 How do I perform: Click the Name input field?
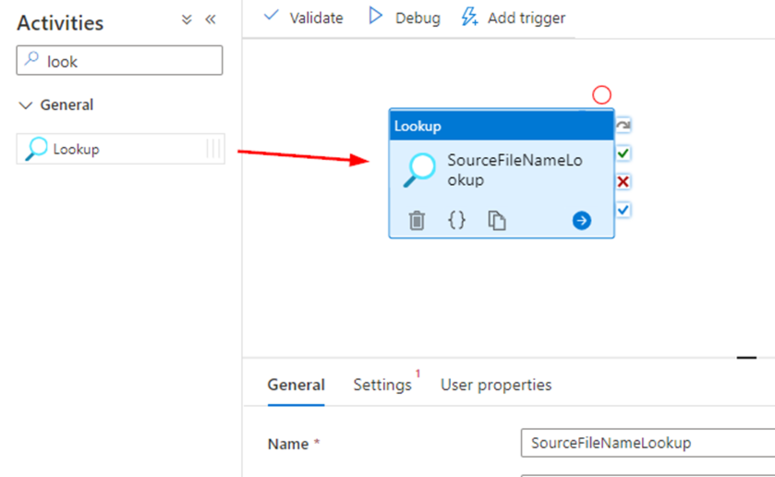pyautogui.click(x=648, y=443)
